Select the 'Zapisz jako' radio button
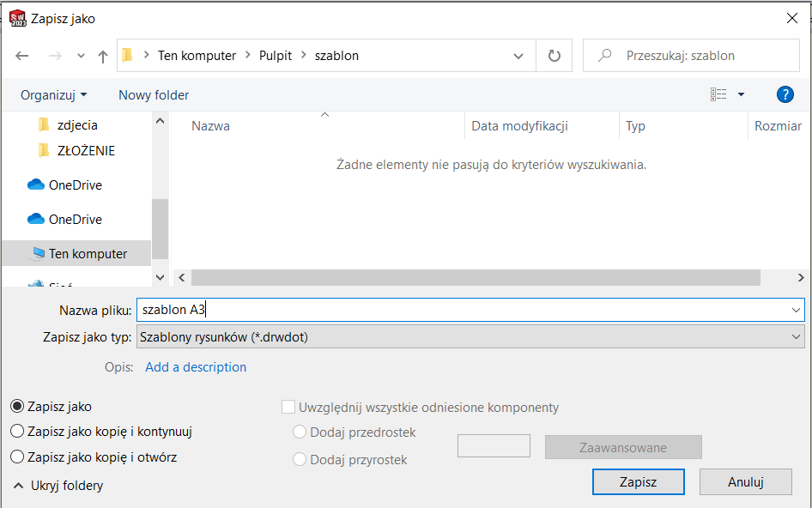 17,407
